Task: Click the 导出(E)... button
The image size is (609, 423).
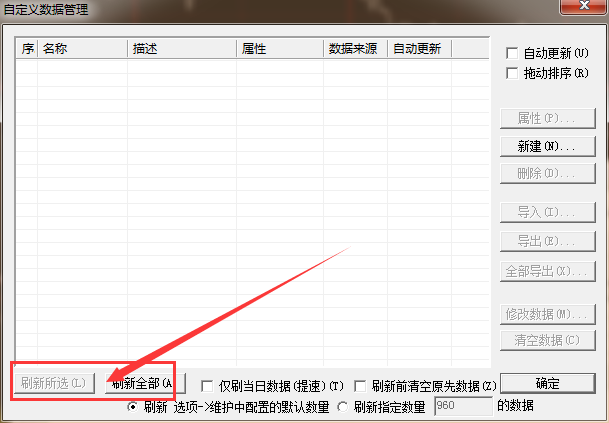Action: [548, 241]
